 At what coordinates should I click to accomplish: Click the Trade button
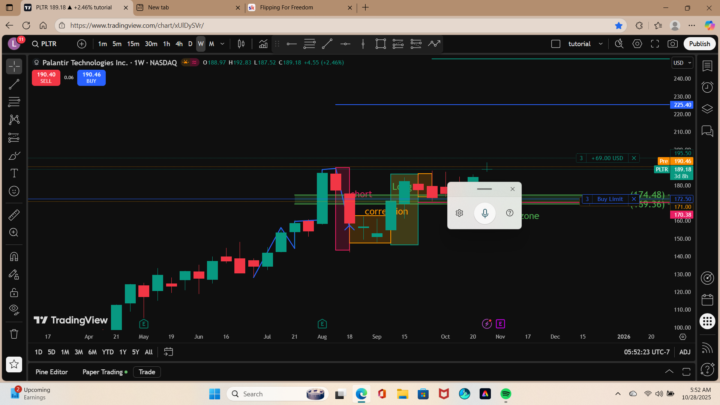click(x=147, y=372)
